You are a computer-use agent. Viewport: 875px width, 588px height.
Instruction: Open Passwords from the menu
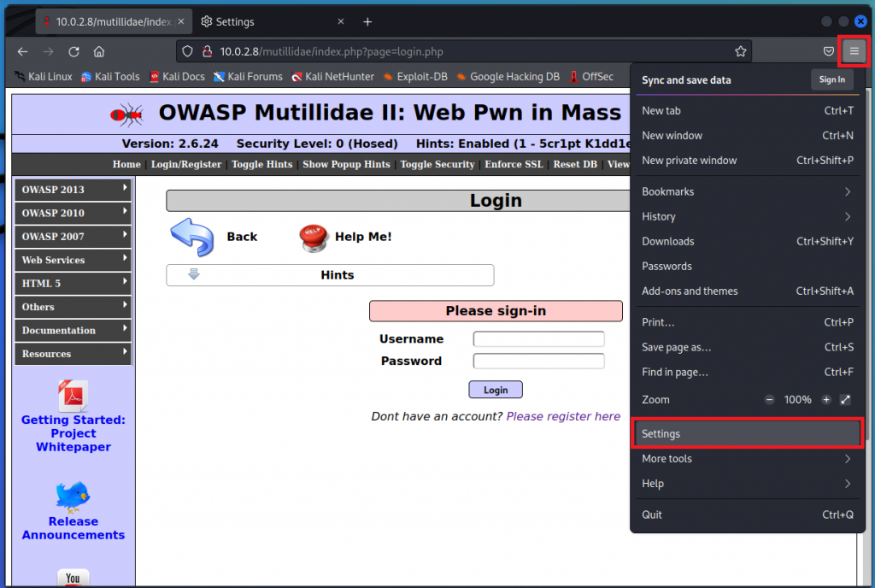[x=747, y=266]
